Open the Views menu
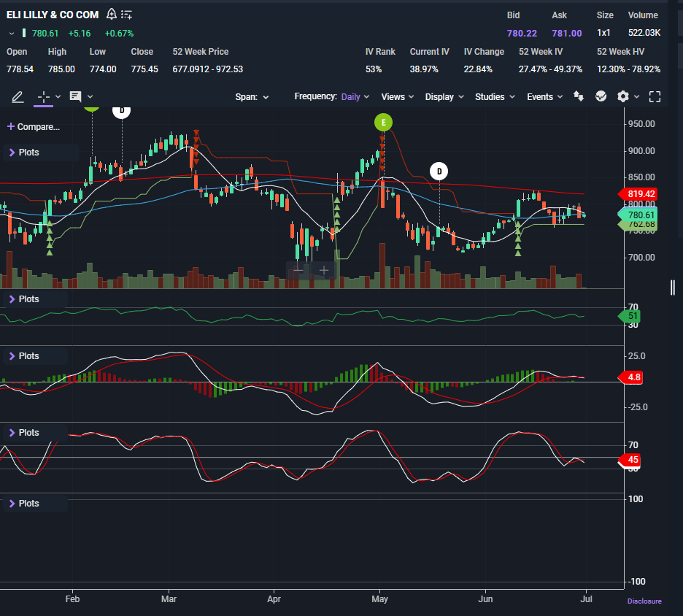Image resolution: width=683 pixels, height=616 pixels. pos(397,97)
